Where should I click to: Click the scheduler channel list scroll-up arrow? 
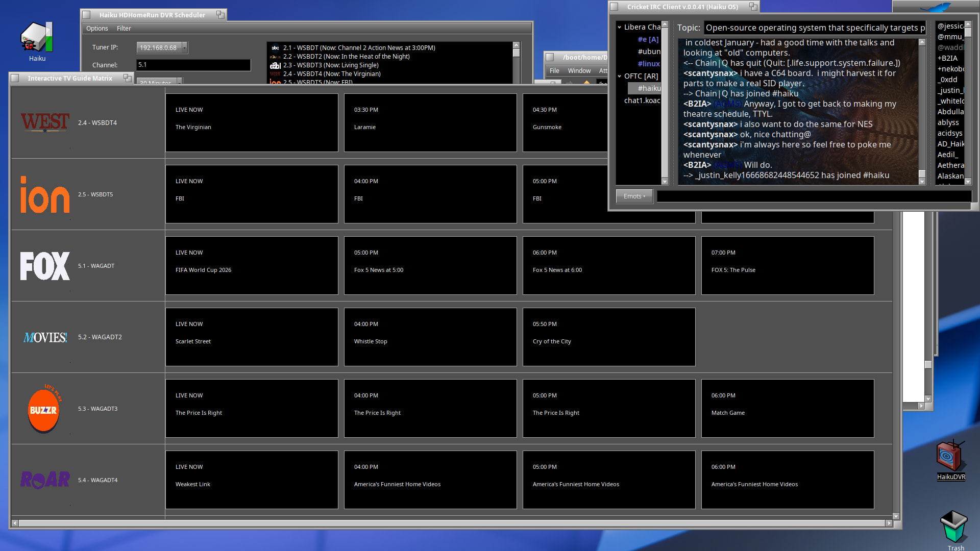pos(516,45)
